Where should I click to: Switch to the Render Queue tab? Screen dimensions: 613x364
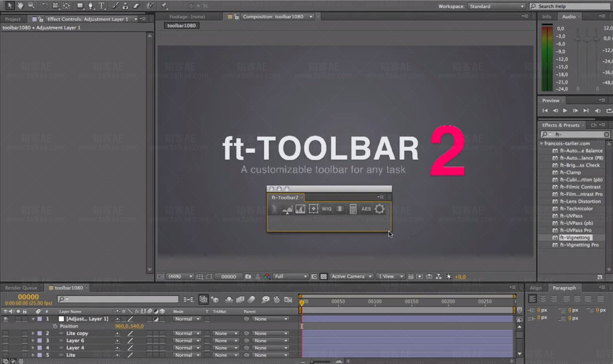coord(21,288)
